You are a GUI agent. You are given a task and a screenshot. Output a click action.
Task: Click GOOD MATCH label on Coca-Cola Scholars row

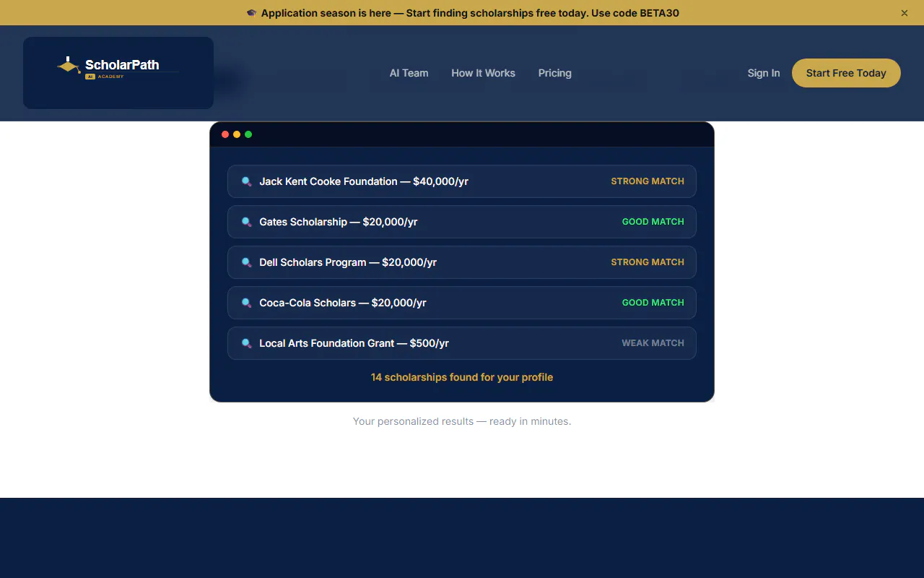(x=653, y=303)
